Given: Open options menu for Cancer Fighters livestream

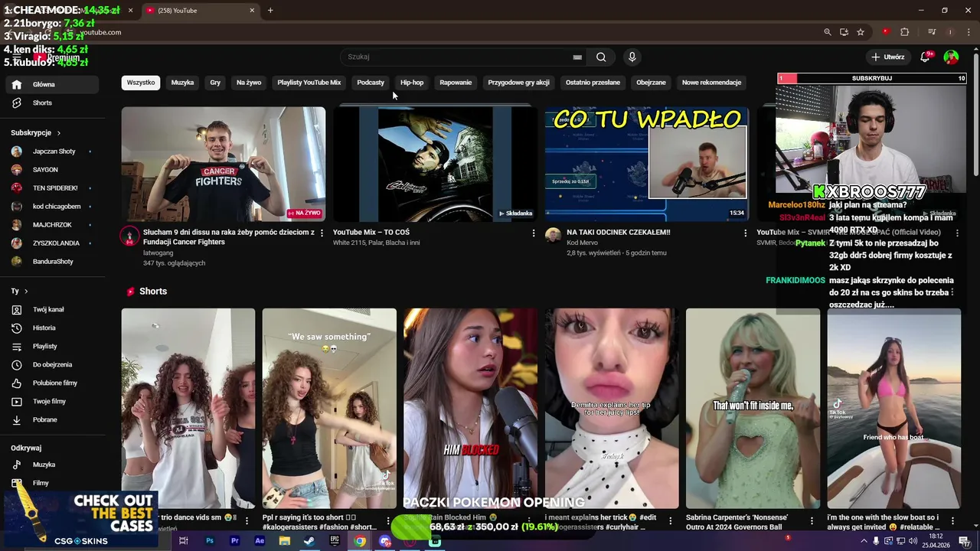Looking at the screenshot, I should [322, 233].
